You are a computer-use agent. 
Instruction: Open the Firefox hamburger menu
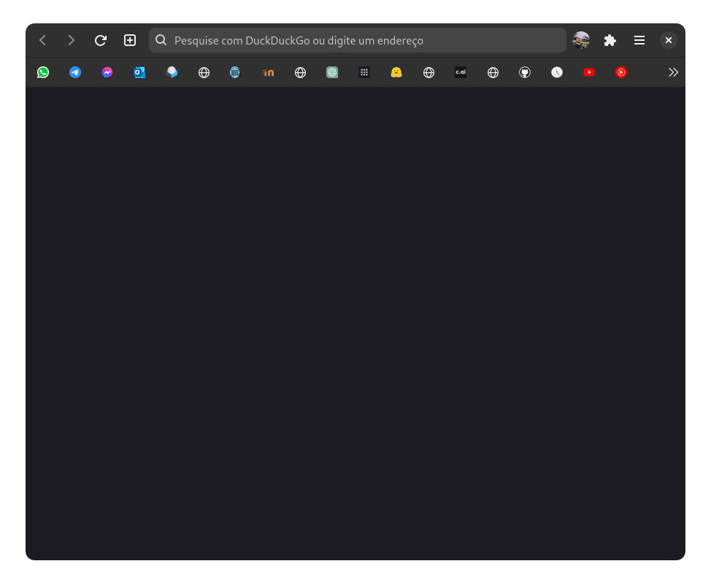coord(639,40)
